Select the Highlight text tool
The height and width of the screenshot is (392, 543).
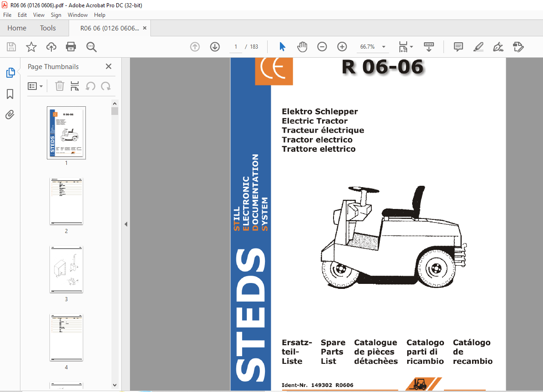(478, 46)
